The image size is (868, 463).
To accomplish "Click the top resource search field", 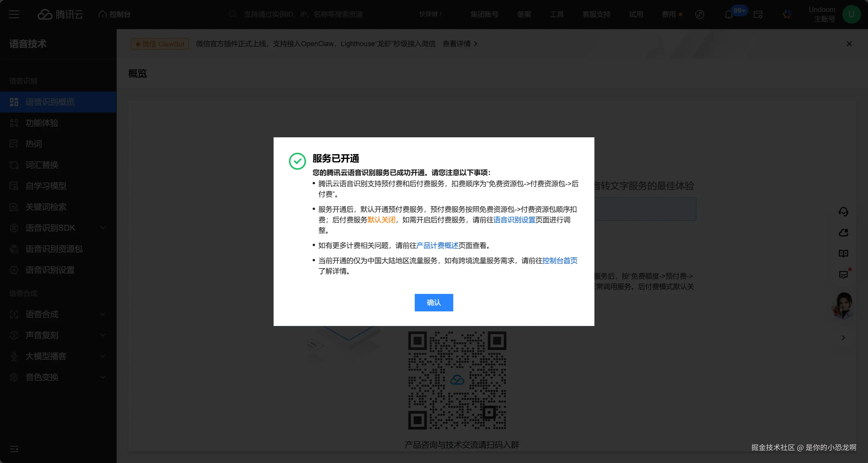I will point(303,15).
